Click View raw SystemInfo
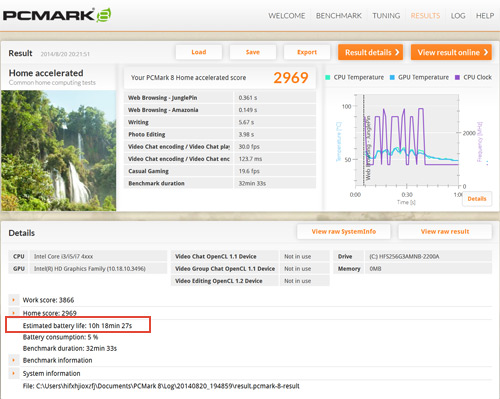The width and height of the screenshot is (500, 399). click(x=344, y=232)
